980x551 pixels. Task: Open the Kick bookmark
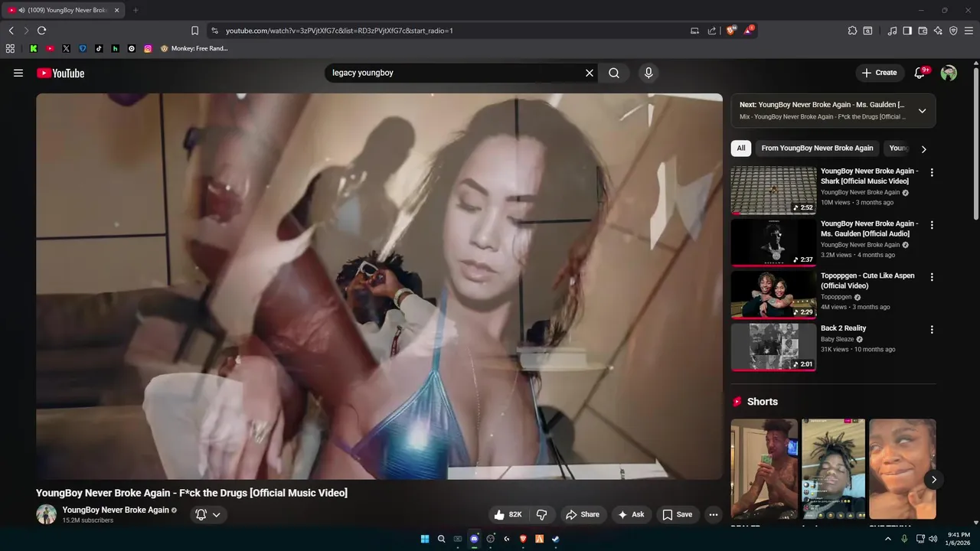(34, 48)
